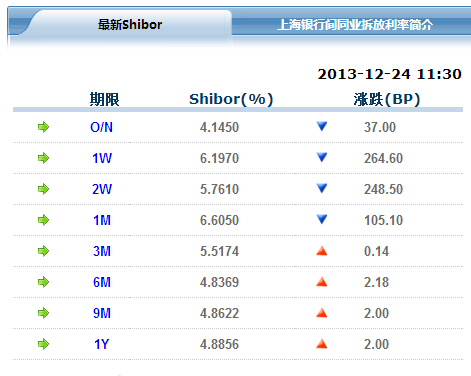This screenshot has height=376, width=471.
Task: Click the green arrow icon beside 3M
Action: [x=43, y=251]
